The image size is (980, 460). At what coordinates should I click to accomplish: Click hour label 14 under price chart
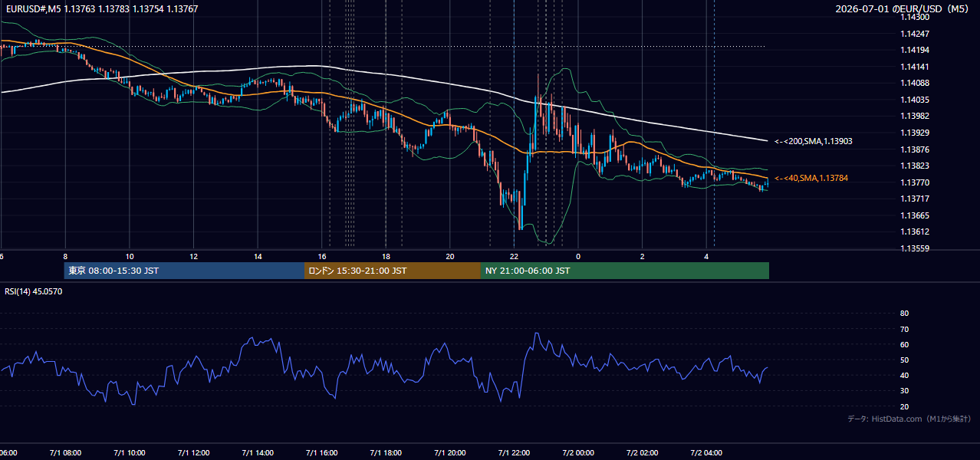pyautogui.click(x=258, y=257)
